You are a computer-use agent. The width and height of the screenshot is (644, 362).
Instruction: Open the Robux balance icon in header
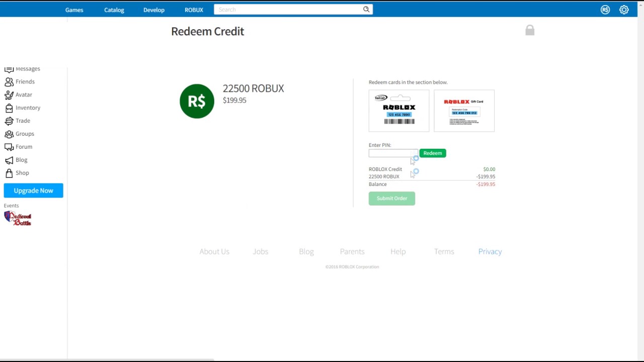coord(605,10)
